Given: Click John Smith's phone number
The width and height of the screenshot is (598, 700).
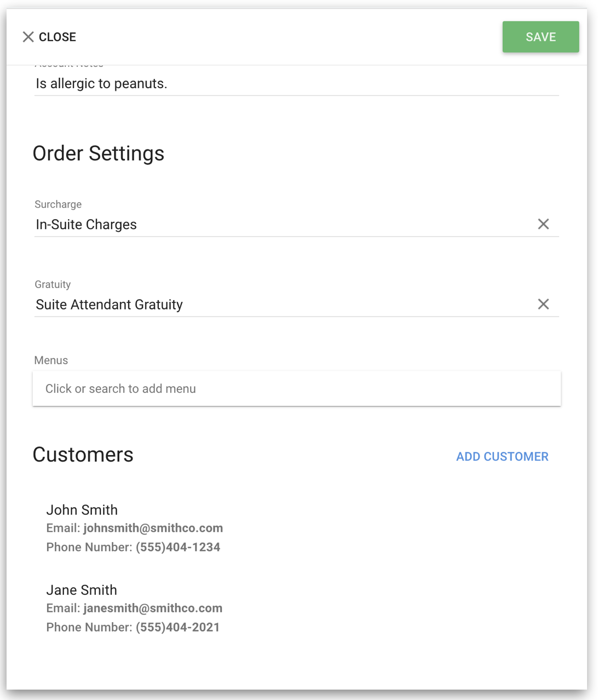Looking at the screenshot, I should click(x=178, y=547).
